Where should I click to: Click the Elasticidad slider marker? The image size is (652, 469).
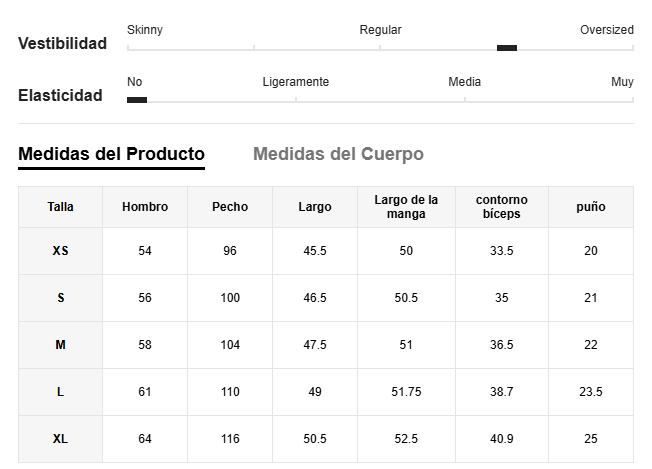(137, 100)
